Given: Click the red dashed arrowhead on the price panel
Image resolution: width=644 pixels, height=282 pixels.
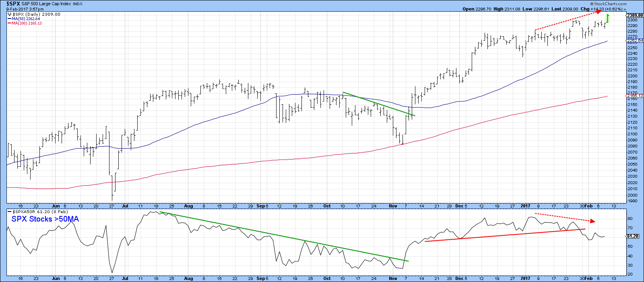Looking at the screenshot, I should click(x=599, y=12).
